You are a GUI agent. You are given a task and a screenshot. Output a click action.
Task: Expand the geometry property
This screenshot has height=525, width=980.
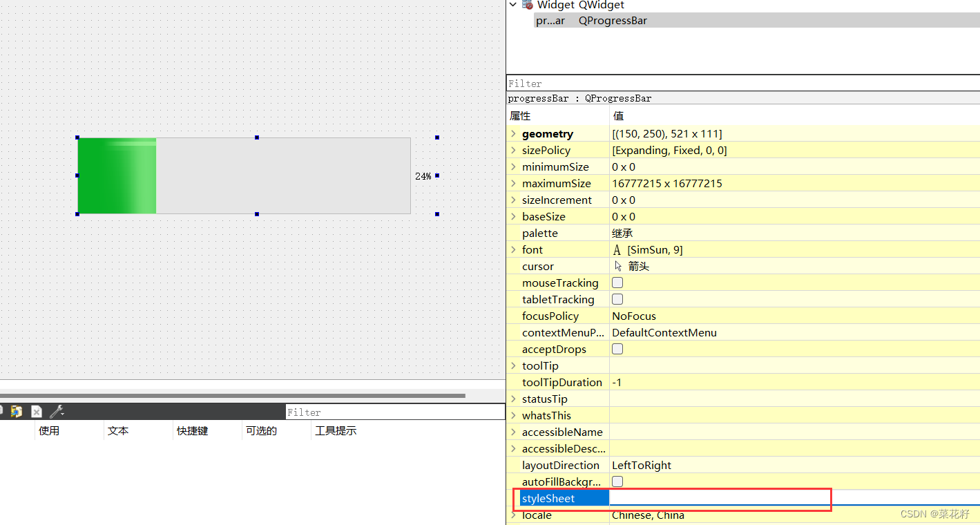513,133
